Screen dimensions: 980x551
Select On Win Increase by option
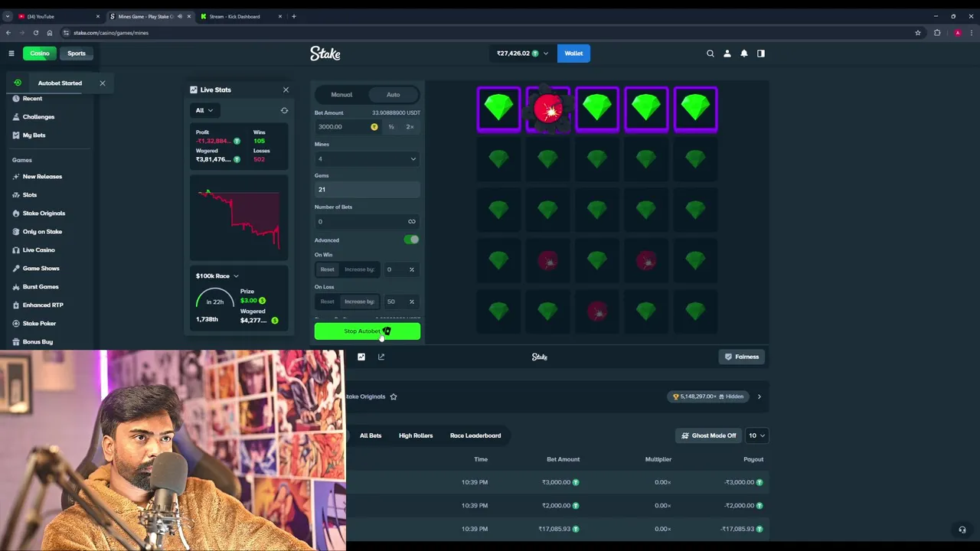click(x=359, y=269)
